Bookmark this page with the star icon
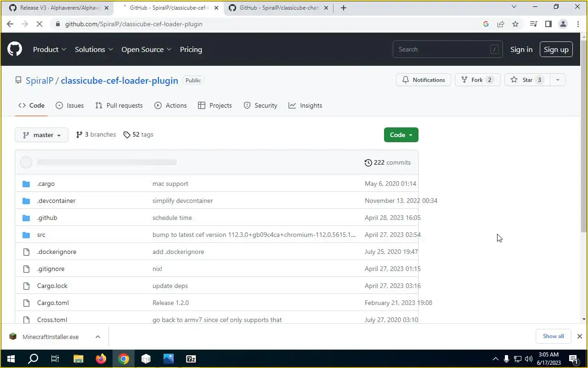 point(515,24)
